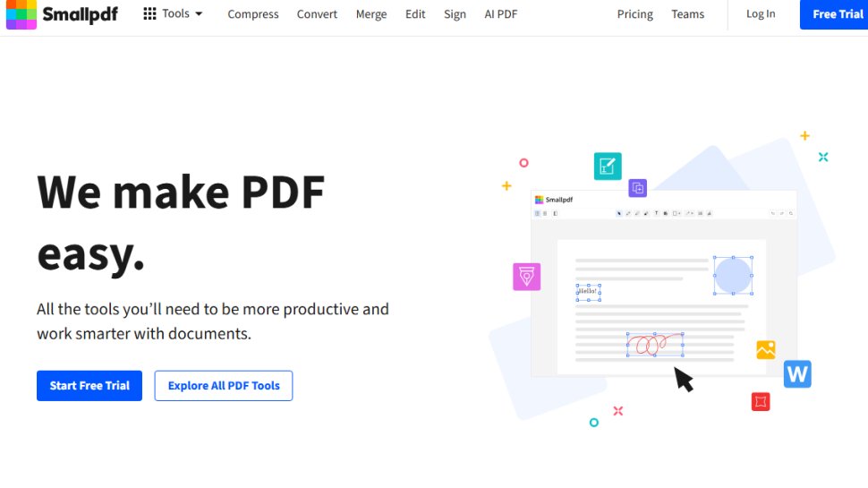The image size is (868, 488).
Task: Click the Smallpdf colorful logo icon
Action: click(21, 13)
